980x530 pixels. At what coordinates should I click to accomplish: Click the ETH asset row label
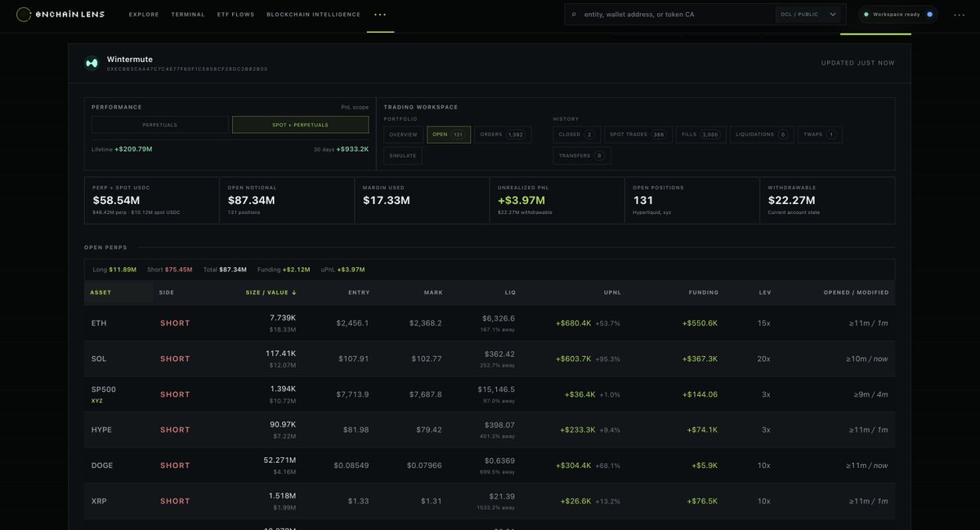99,323
